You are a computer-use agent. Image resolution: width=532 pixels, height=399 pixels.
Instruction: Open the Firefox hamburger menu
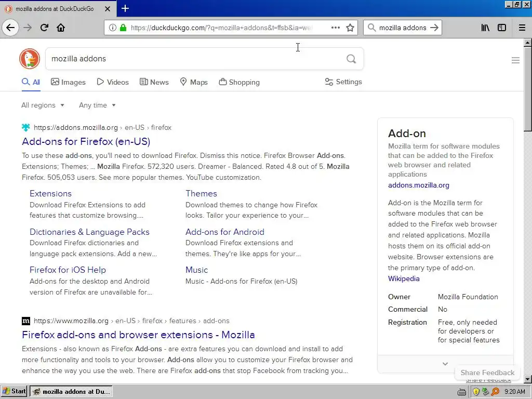522,28
